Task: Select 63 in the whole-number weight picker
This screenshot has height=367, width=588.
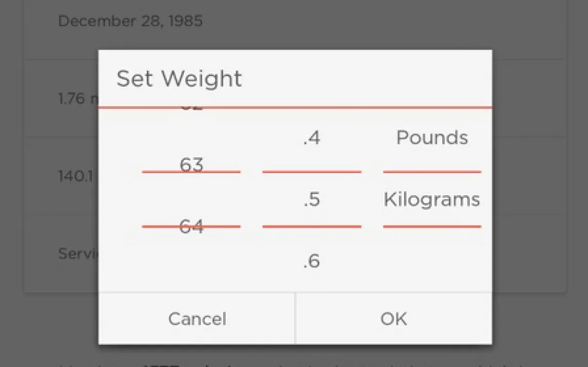Action: tap(191, 165)
